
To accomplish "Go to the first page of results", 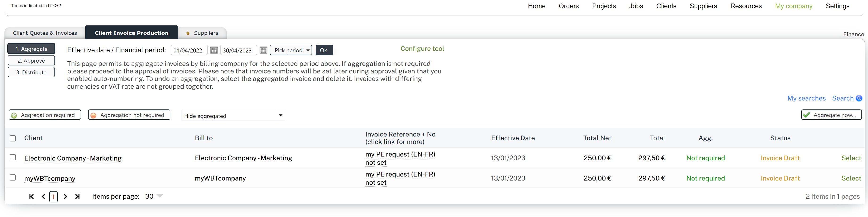I will (x=31, y=197).
